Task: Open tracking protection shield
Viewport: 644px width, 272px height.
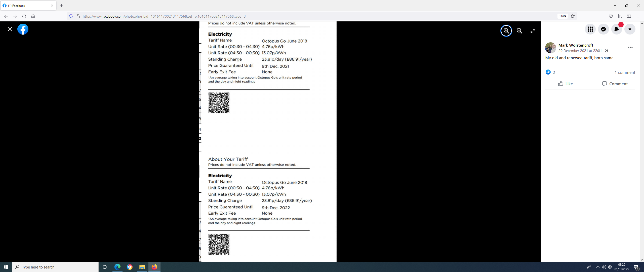Action: (71, 16)
